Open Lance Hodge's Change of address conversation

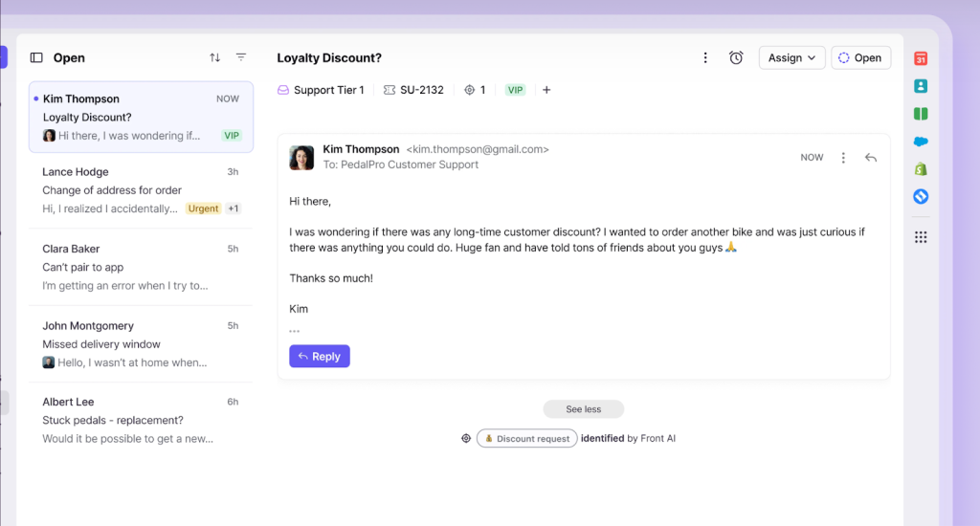[142, 190]
